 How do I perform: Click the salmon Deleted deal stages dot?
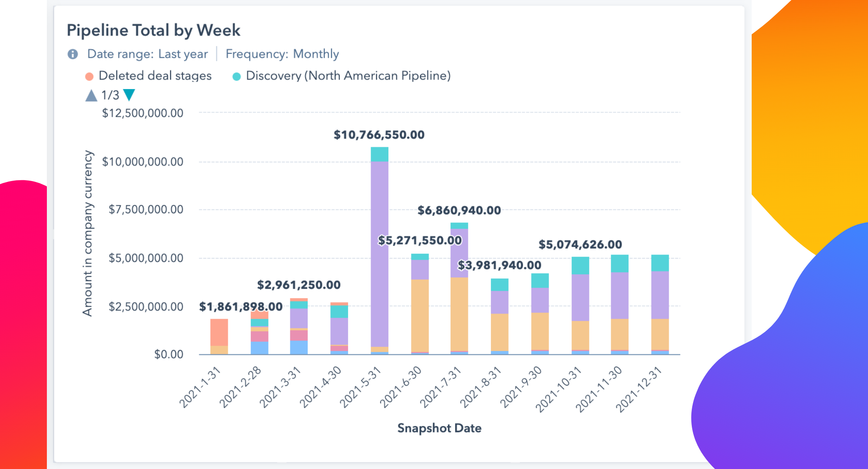89,77
